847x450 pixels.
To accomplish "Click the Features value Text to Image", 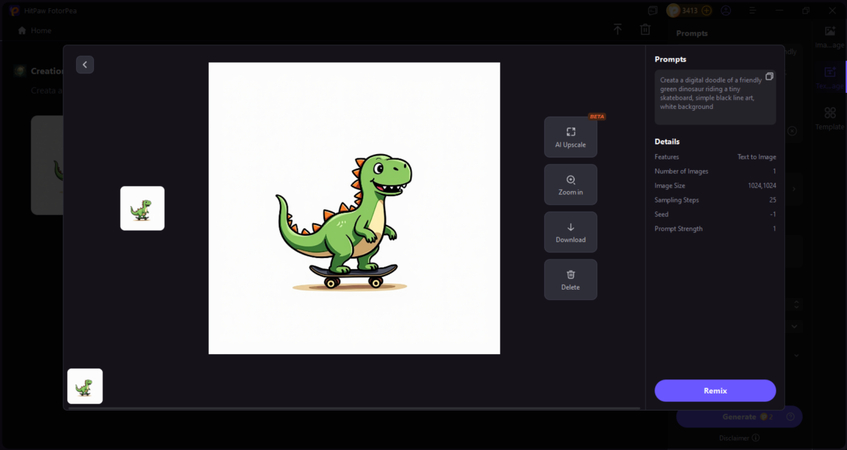I will 757,157.
